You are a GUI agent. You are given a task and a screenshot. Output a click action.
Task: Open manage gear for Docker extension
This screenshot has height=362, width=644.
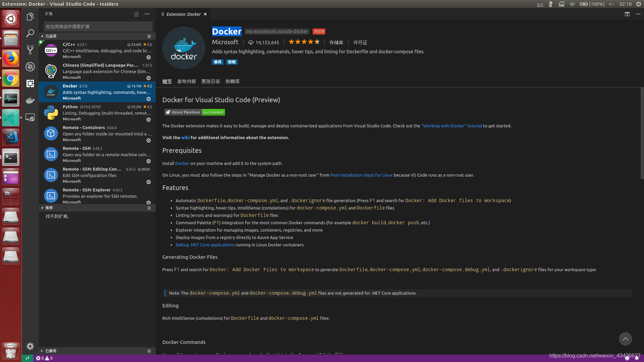[x=149, y=99]
